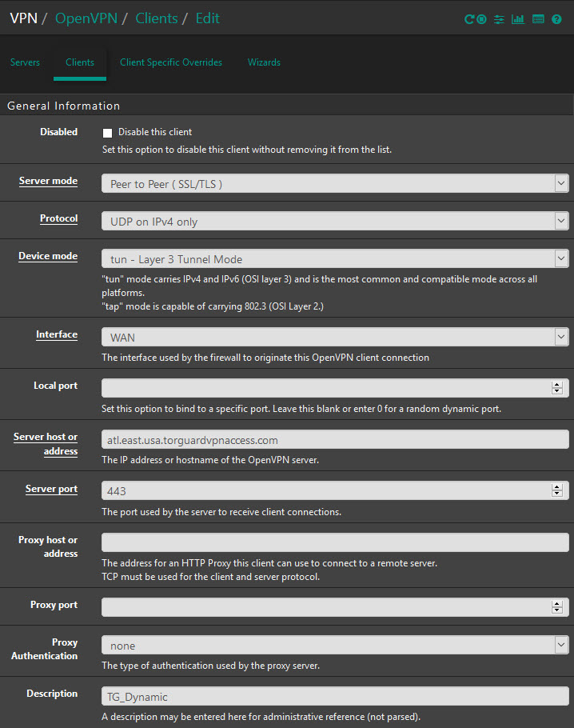Open the Proxy Authentication dropdown
574x728 pixels.
[x=335, y=645]
